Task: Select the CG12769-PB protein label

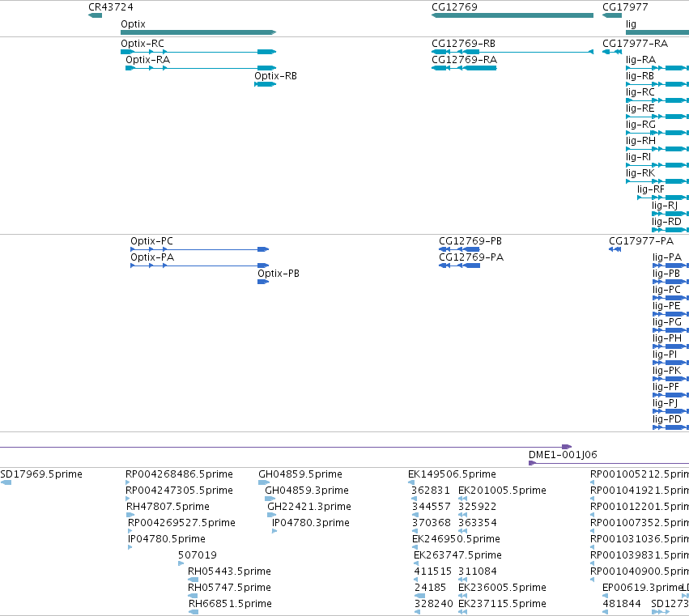Action: tap(470, 241)
